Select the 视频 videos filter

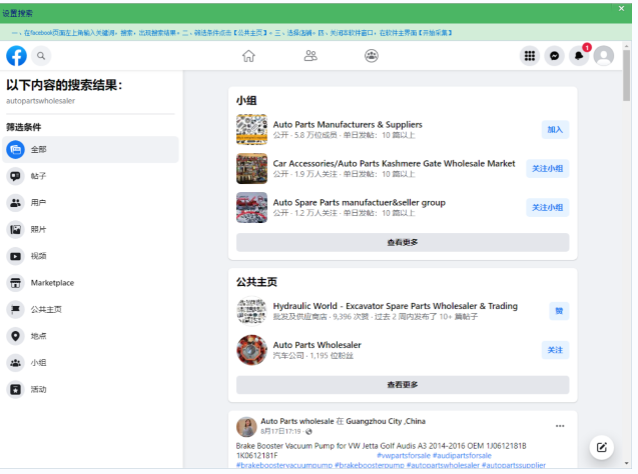point(90,256)
